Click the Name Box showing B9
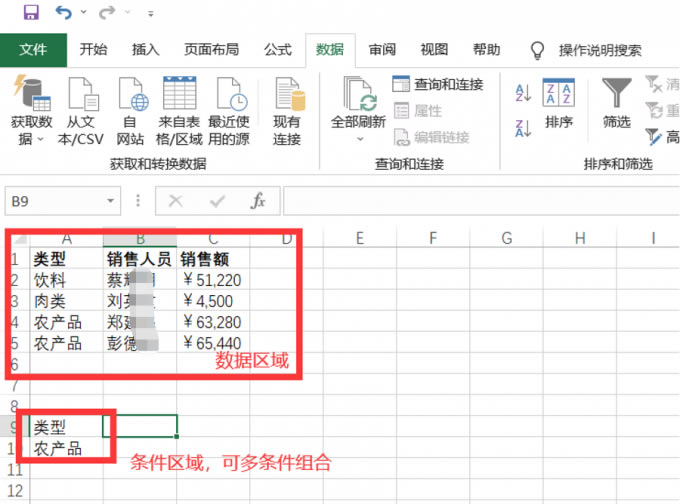Screen dimensions: 680x504 click(x=54, y=201)
